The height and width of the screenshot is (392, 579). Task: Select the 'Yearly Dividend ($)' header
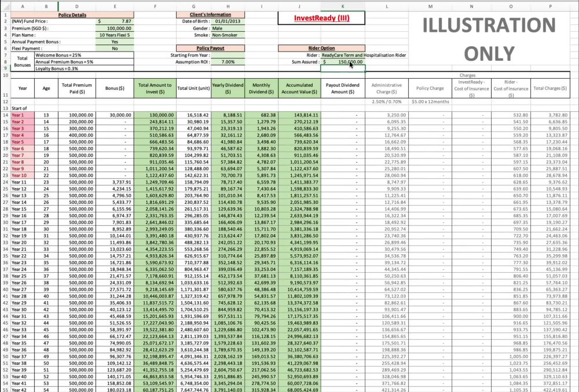click(228, 88)
